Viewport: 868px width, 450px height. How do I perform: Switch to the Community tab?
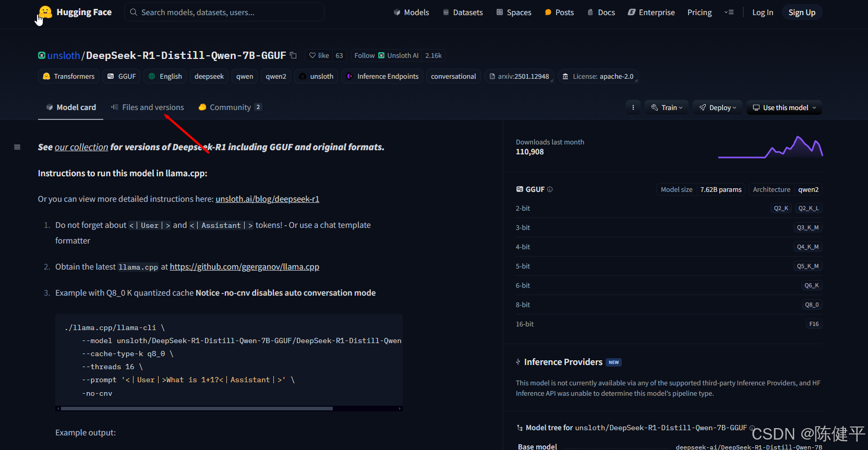(x=230, y=107)
